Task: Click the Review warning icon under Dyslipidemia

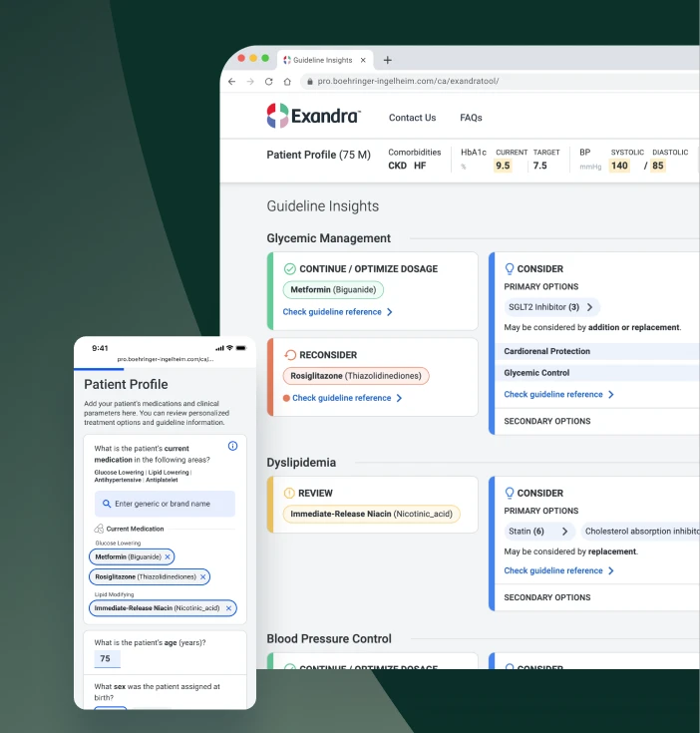Action: (x=289, y=493)
